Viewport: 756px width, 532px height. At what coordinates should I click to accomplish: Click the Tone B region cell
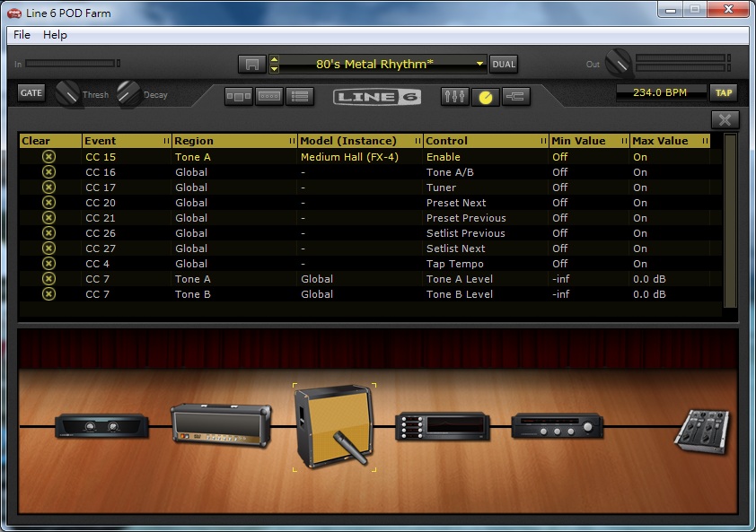point(192,294)
